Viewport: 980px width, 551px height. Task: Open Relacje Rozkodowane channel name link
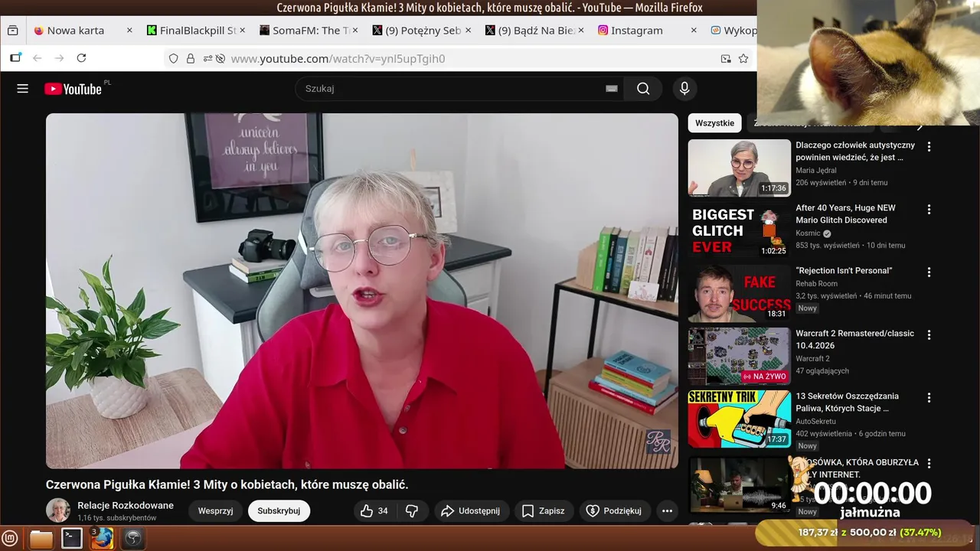tap(126, 505)
